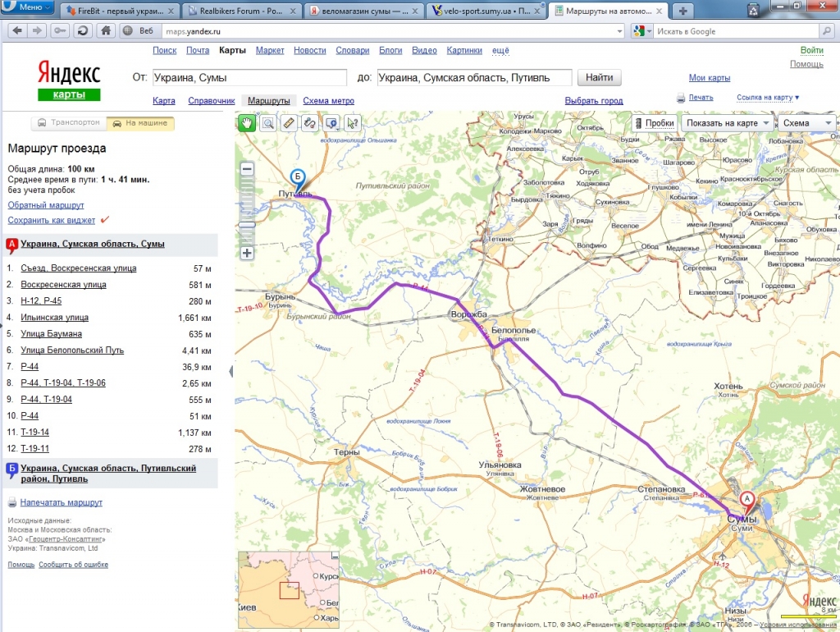Image resolution: width=840 pixels, height=632 pixels.
Task: Switch to the Схема метро tab
Action: (x=328, y=101)
